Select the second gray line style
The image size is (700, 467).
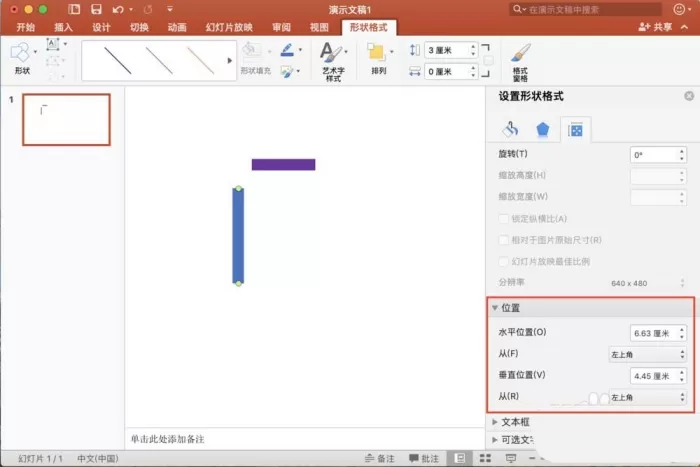[159, 61]
